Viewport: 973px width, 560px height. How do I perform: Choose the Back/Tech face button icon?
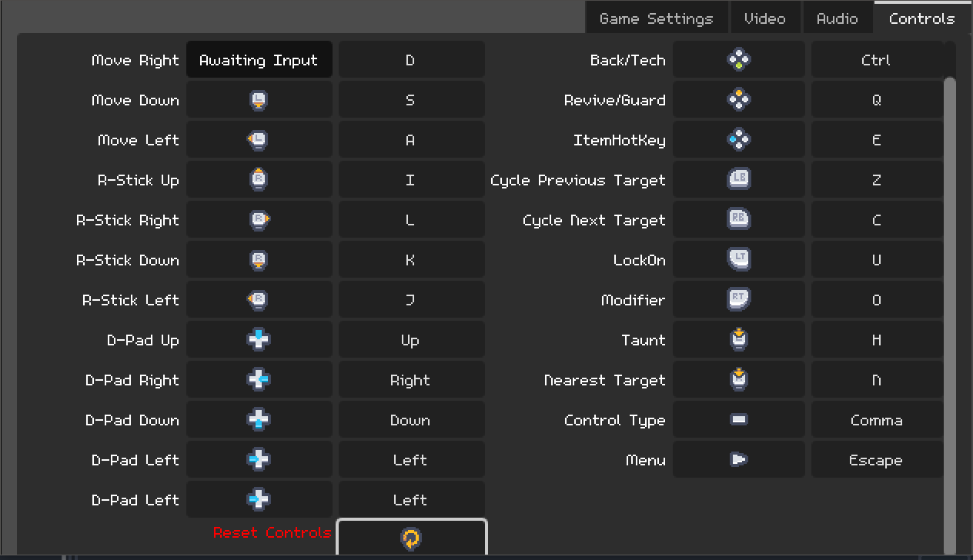coord(739,60)
